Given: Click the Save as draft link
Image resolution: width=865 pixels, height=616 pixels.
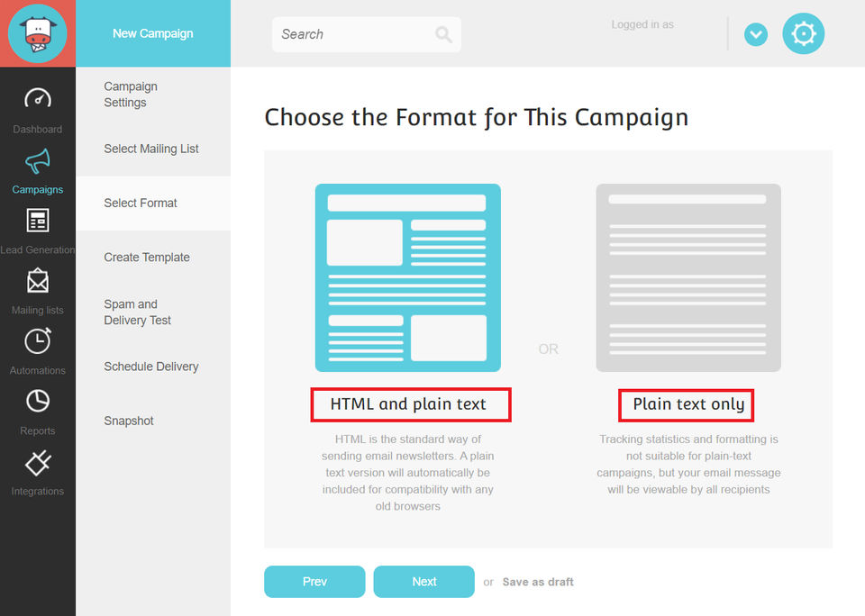Looking at the screenshot, I should 538,582.
